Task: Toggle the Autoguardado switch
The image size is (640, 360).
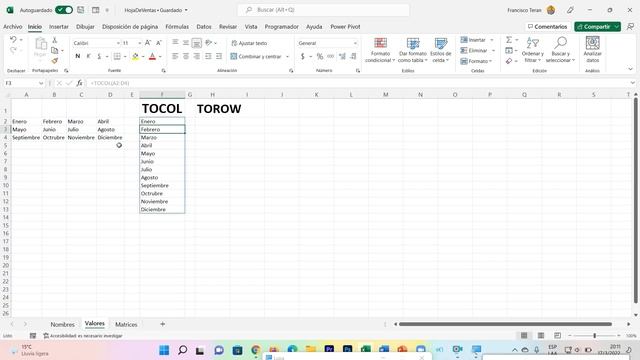Action: click(64, 10)
